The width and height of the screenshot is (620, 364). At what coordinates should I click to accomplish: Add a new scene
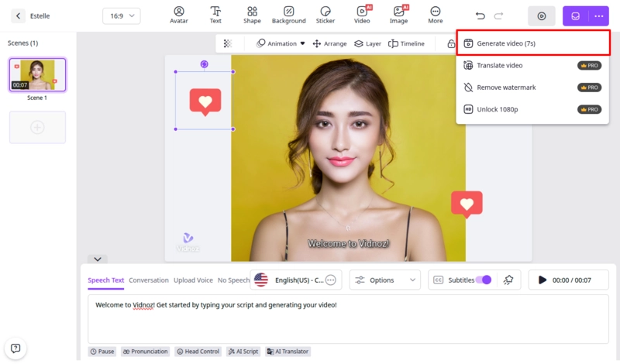pyautogui.click(x=37, y=127)
